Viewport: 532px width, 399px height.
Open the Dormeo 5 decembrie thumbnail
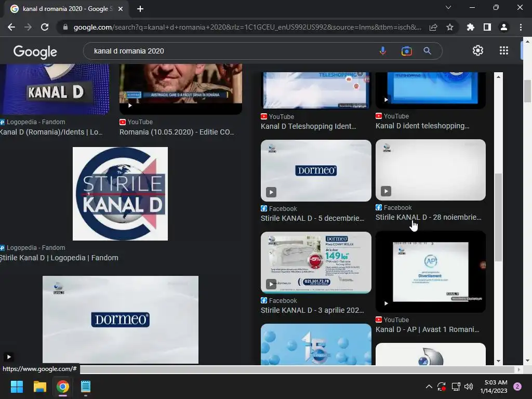pyautogui.click(x=316, y=170)
